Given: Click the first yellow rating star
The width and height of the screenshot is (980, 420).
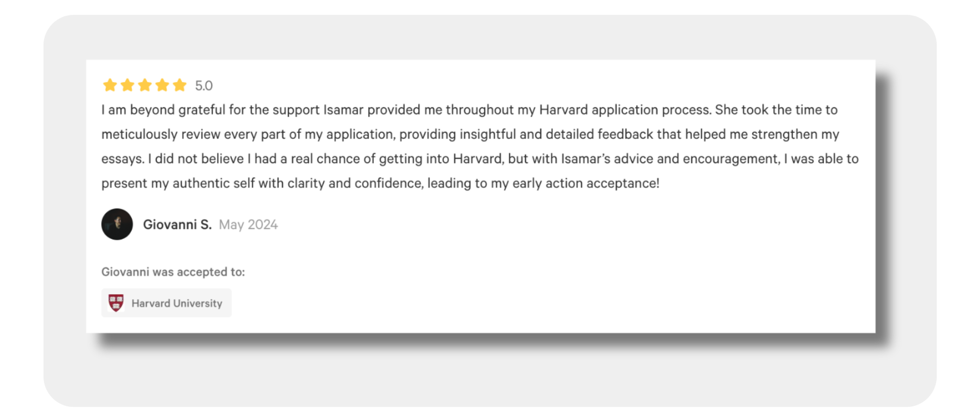Looking at the screenshot, I should pos(109,85).
